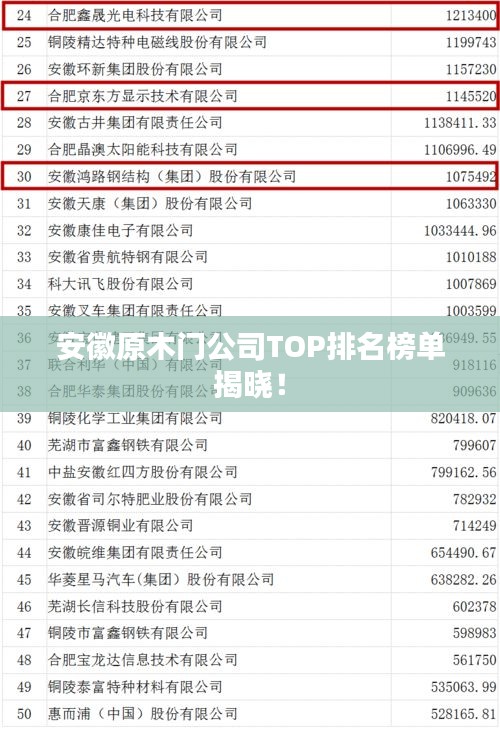Click 铜陵泰富特种材料有限公司 cell

point(135,687)
